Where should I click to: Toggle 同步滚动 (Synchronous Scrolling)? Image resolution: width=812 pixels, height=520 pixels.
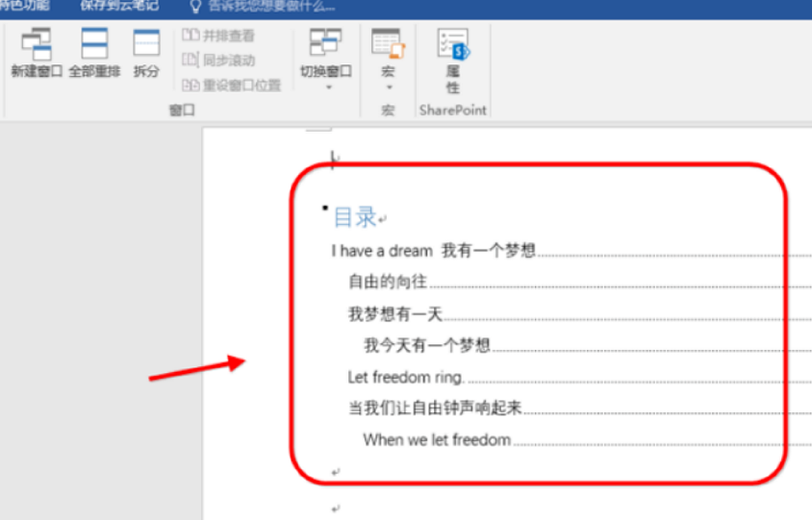218,60
